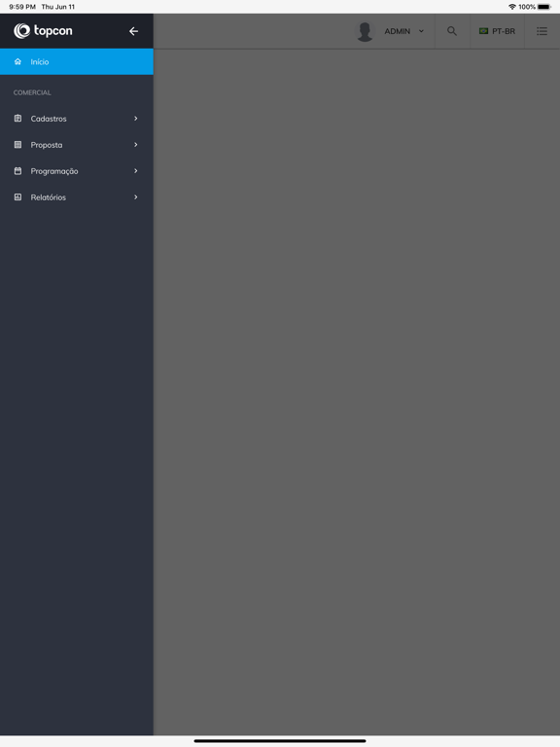560x747 pixels.
Task: Click the Brazil flag icon
Action: click(483, 31)
